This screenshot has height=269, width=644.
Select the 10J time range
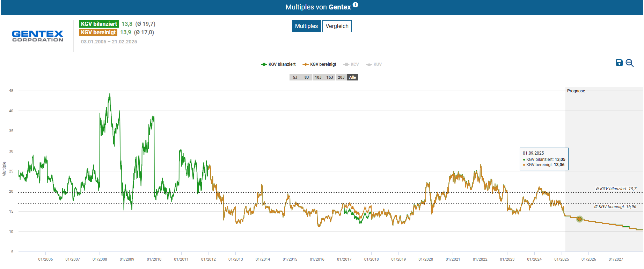pyautogui.click(x=318, y=77)
